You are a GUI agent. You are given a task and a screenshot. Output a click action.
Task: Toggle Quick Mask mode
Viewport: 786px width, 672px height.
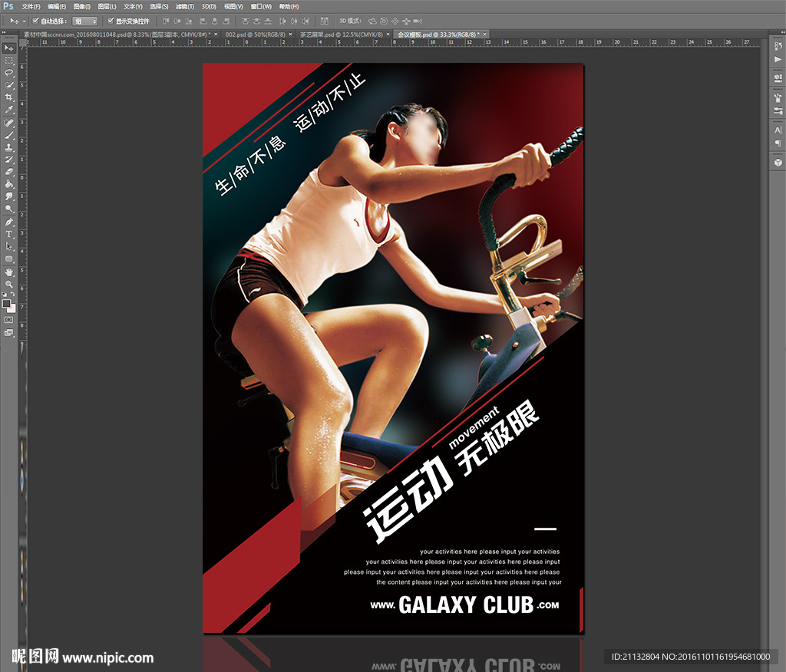coord(9,319)
